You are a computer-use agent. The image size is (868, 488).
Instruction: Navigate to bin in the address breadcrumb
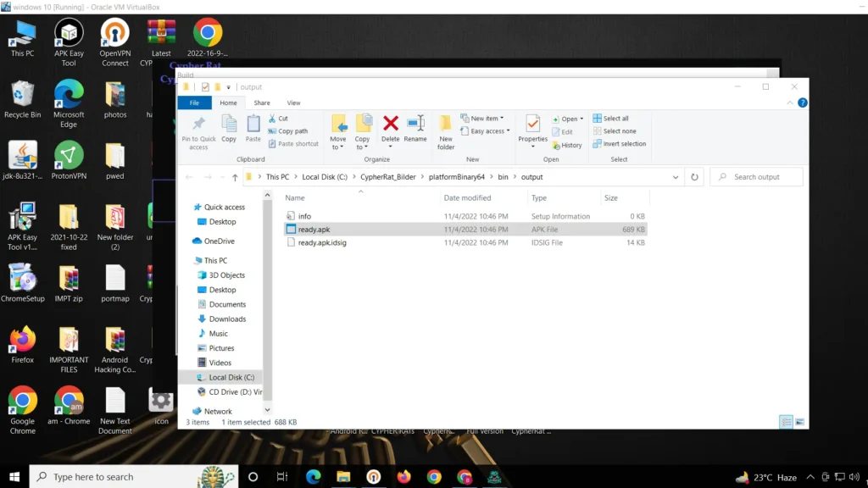click(x=503, y=177)
